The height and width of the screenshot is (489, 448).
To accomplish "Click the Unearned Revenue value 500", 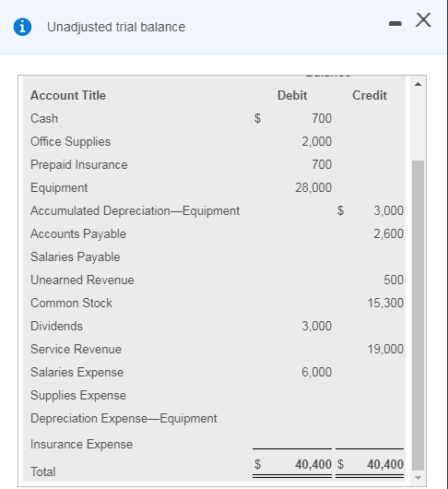I will pyautogui.click(x=394, y=280).
